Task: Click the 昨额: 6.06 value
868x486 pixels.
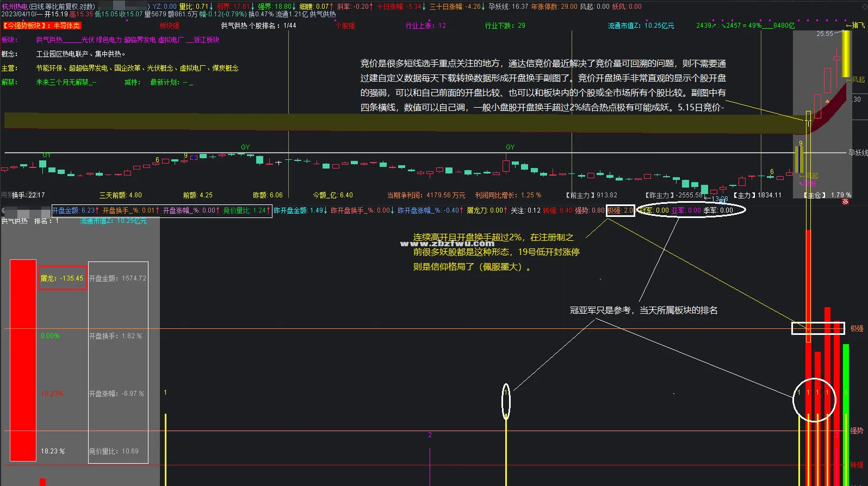Action: [x=268, y=195]
